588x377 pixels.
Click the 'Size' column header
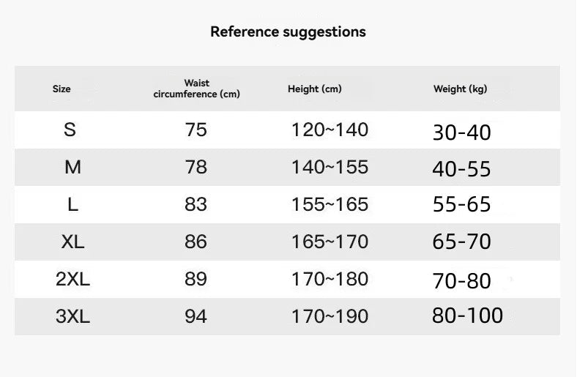[x=62, y=89]
